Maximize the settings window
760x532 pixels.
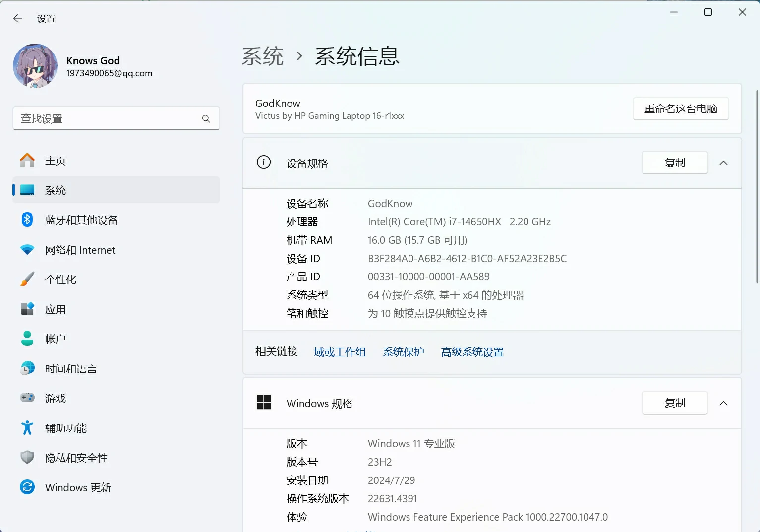pyautogui.click(x=708, y=12)
